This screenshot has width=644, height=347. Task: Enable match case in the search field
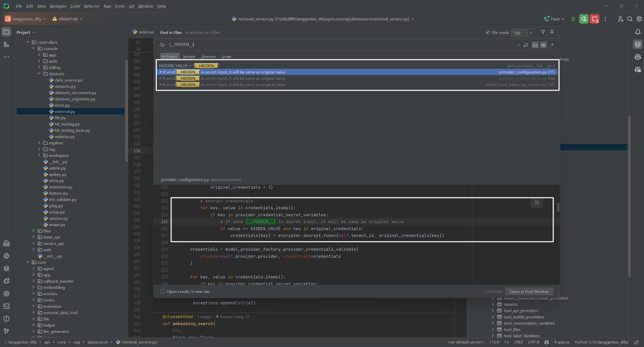(x=535, y=45)
